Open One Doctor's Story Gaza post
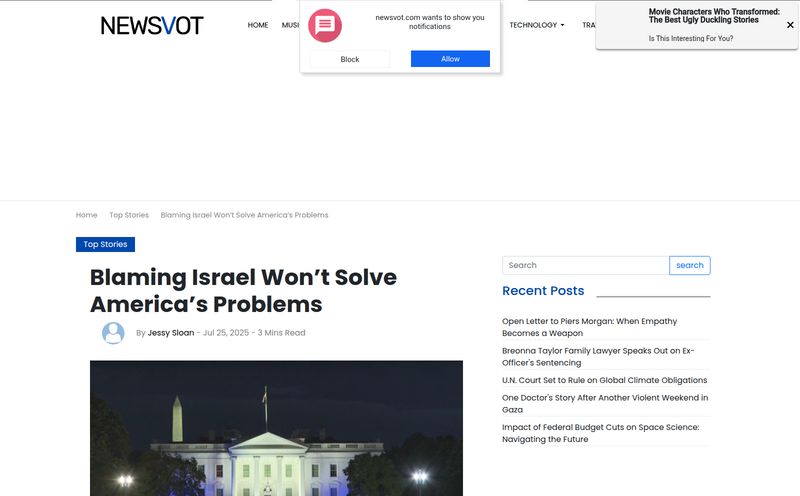 click(604, 403)
